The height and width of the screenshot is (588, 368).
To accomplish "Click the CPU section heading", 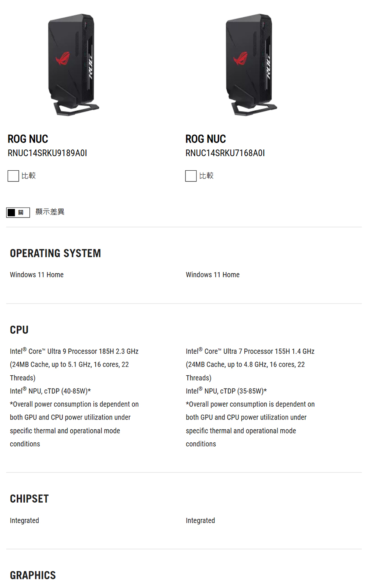I will pyautogui.click(x=19, y=330).
